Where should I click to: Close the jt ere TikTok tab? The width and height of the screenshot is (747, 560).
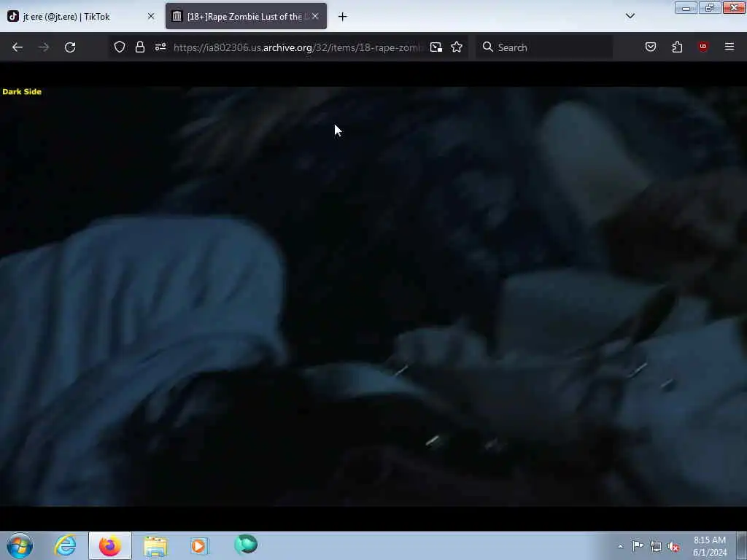click(x=151, y=16)
